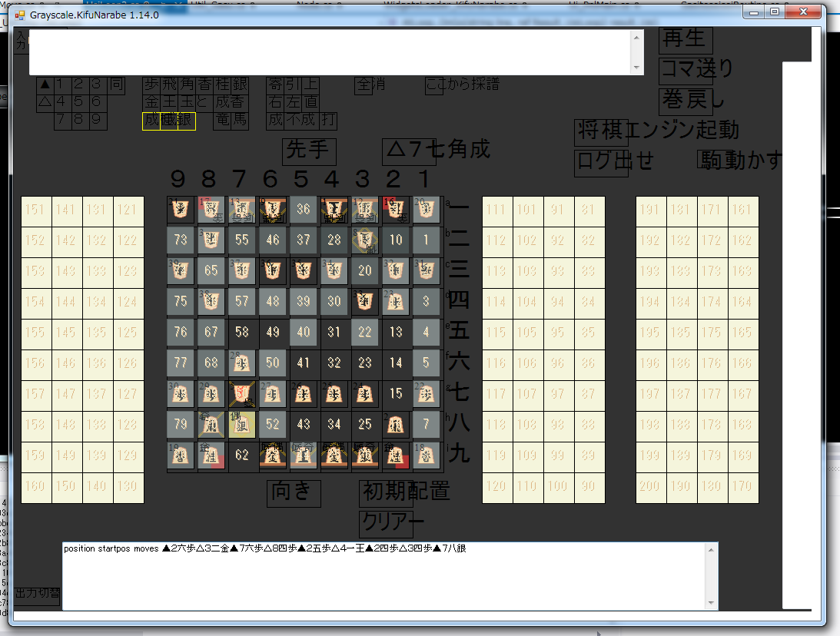Select the white knight on square 2一
The height and width of the screenshot is (636, 840).
395,210
